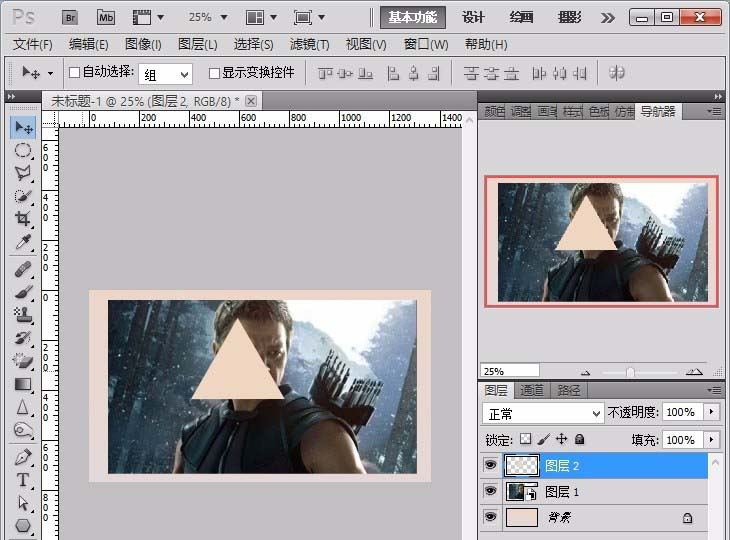Select the Eyedropper tool

pyautogui.click(x=22, y=243)
